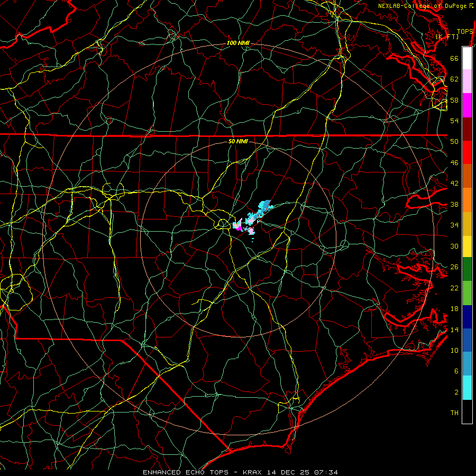Image resolution: width=476 pixels, height=476 pixels.
Task: Click the 2 legend value
Action: point(456,392)
